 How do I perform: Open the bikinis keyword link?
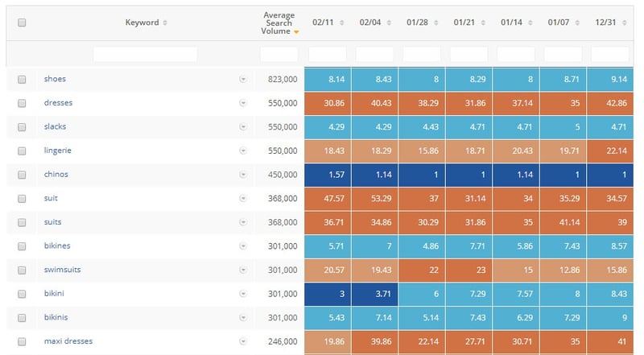coord(56,317)
